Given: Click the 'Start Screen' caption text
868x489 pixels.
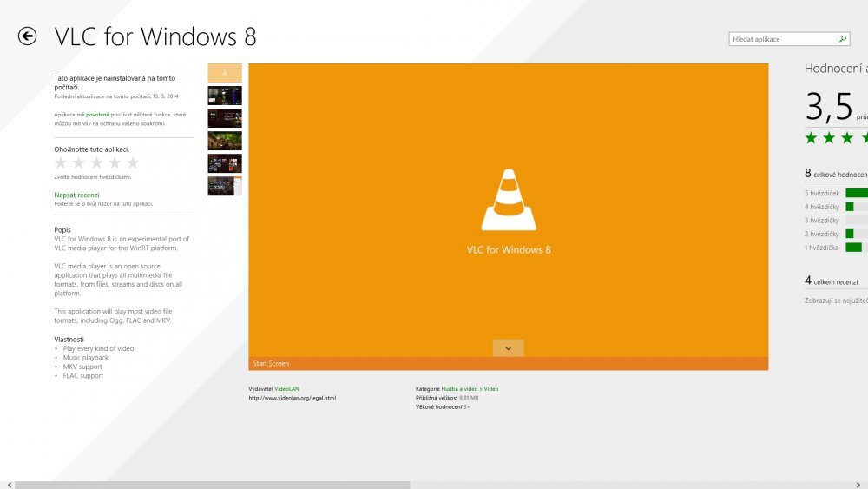Looking at the screenshot, I should (x=271, y=363).
